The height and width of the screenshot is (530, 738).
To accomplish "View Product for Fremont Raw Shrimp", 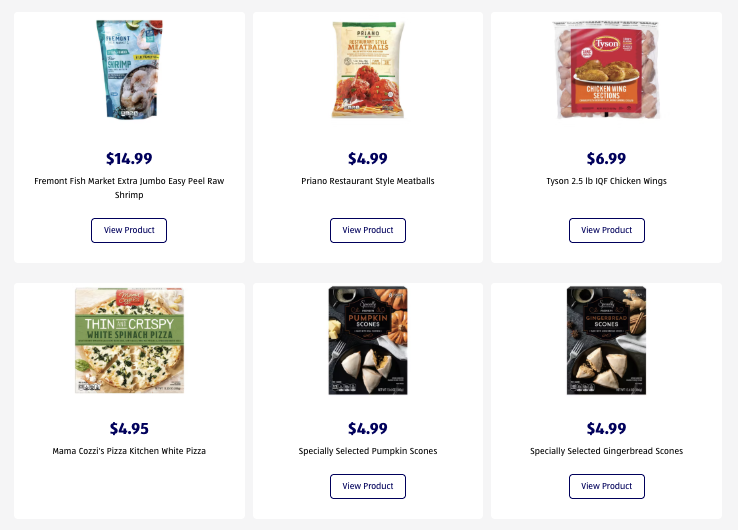I will (x=129, y=230).
